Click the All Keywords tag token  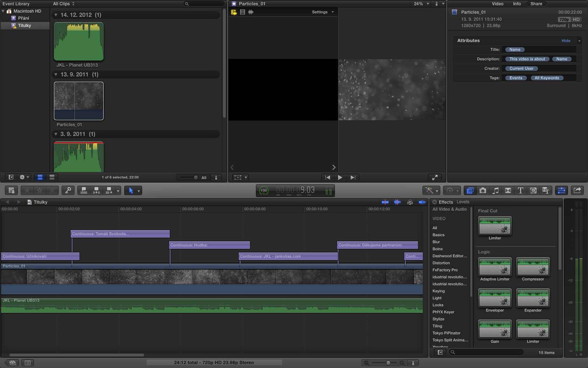[x=547, y=78]
